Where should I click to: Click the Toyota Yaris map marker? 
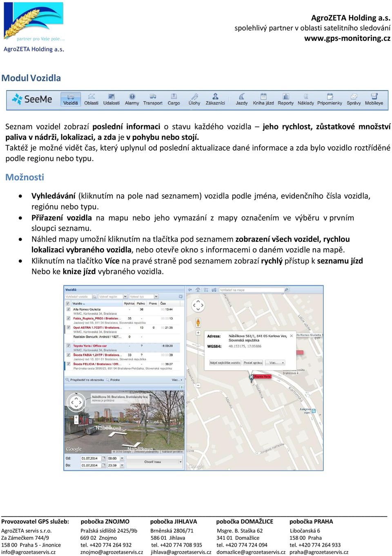click(252, 378)
